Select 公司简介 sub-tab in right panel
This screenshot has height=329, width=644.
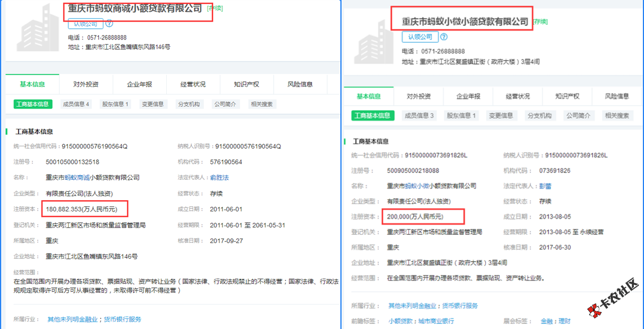click(x=579, y=115)
